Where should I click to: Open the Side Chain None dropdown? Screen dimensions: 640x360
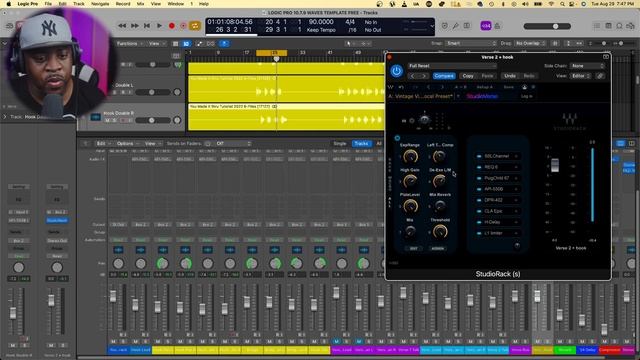click(x=587, y=66)
